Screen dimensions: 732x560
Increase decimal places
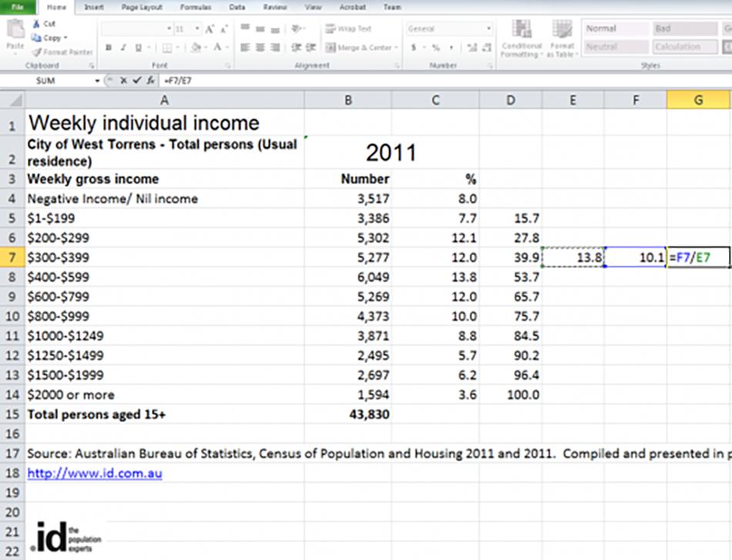472,48
